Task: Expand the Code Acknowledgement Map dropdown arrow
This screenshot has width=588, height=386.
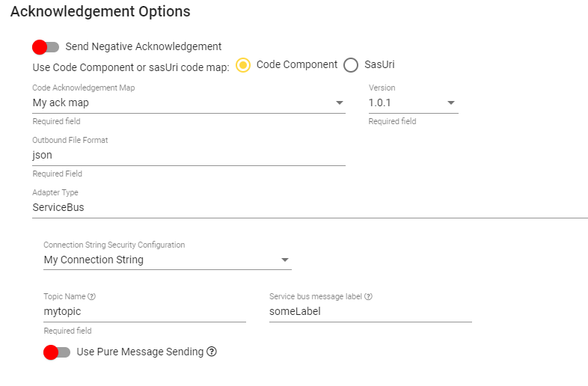Action: pos(339,102)
